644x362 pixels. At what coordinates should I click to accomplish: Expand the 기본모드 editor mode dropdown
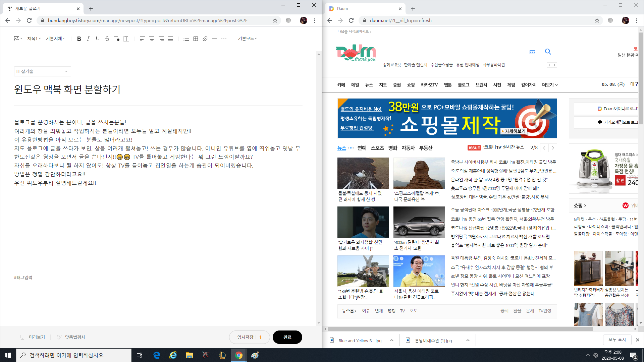point(247,39)
